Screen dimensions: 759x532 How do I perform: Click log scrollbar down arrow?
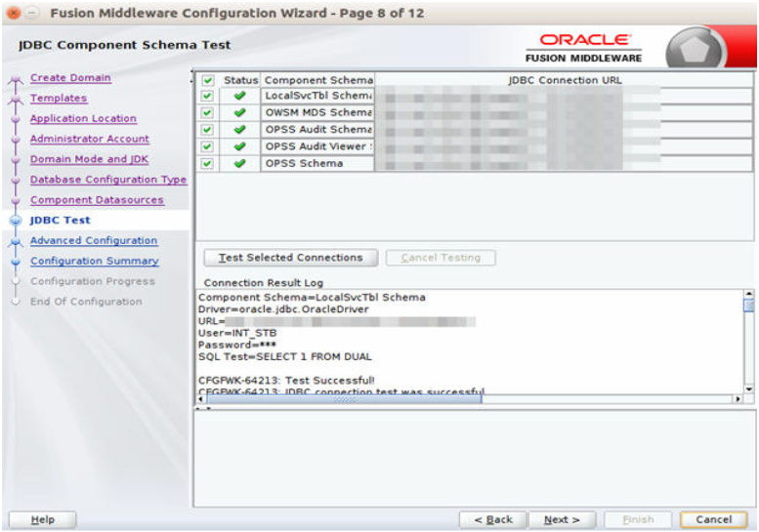[x=748, y=389]
